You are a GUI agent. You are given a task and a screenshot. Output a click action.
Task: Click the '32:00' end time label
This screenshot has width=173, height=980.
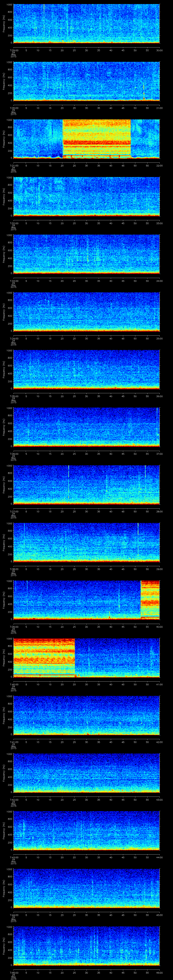point(160,166)
